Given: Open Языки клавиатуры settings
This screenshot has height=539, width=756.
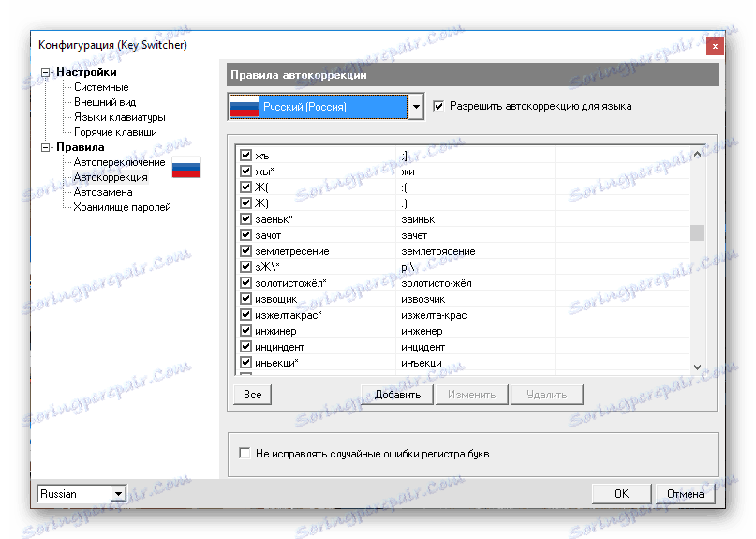Looking at the screenshot, I should (x=120, y=117).
